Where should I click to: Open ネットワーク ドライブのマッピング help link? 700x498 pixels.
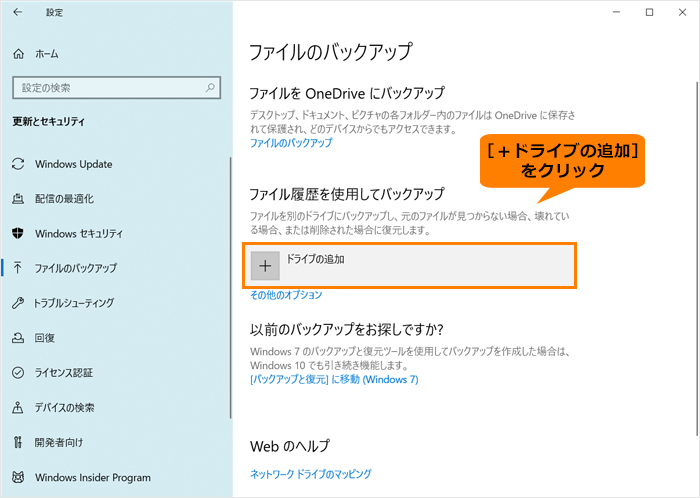tap(311, 474)
